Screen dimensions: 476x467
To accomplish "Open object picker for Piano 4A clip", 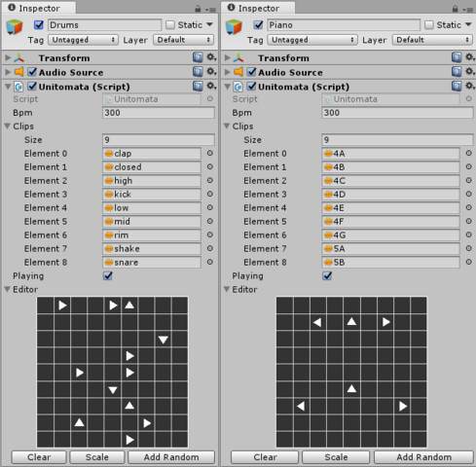I will coord(468,153).
